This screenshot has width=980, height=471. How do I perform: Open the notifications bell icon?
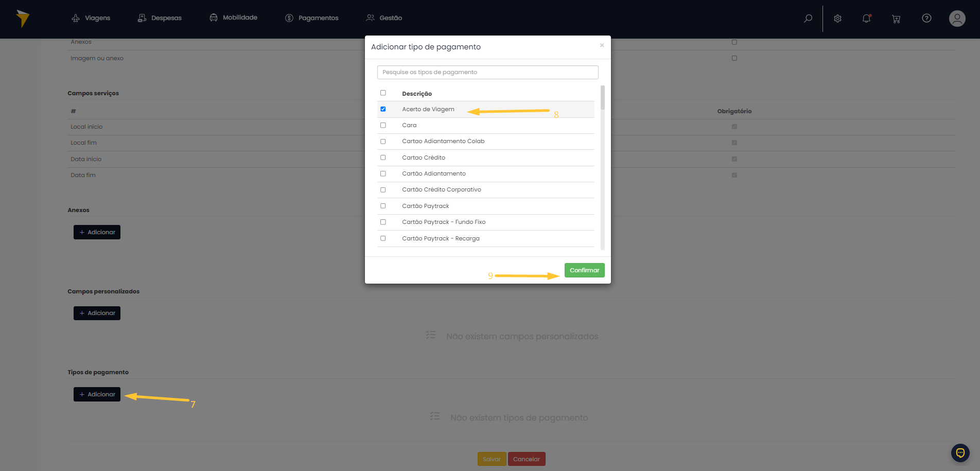867,19
